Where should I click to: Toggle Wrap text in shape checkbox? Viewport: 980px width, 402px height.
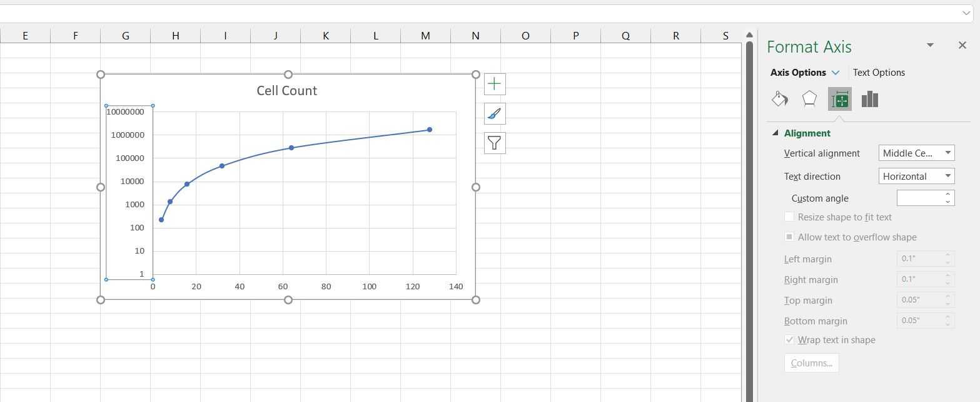click(789, 340)
